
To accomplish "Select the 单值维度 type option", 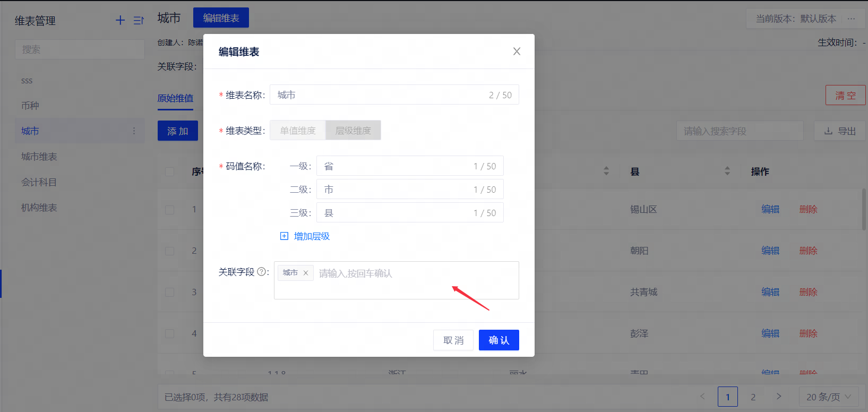I will tap(298, 131).
